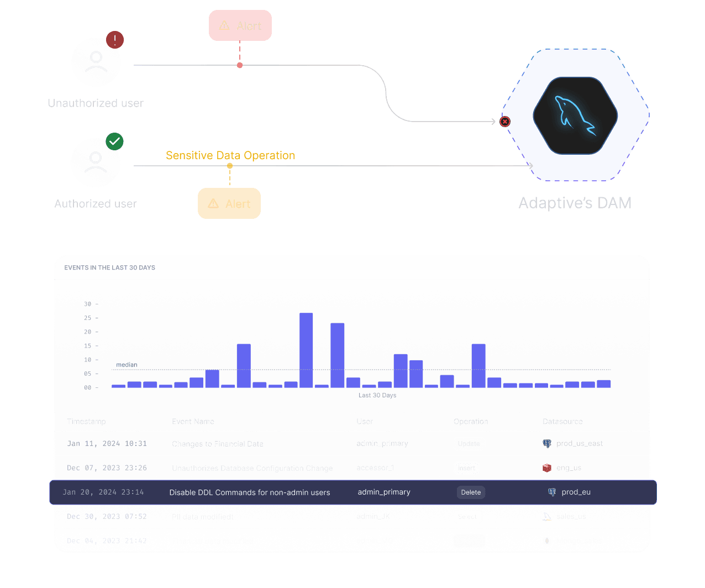Viewport: 705px width, 588px height.
Task: Click the Datasource column header
Action: click(x=562, y=421)
